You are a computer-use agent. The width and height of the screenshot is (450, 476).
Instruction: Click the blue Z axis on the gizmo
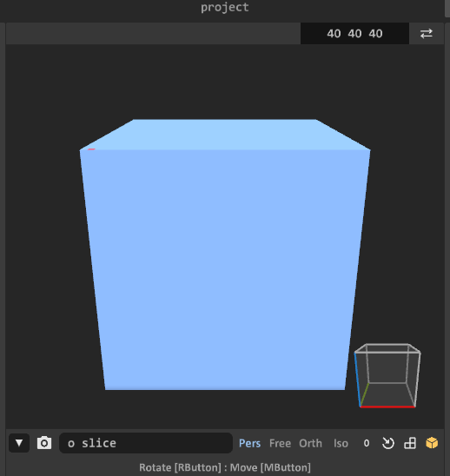357,380
